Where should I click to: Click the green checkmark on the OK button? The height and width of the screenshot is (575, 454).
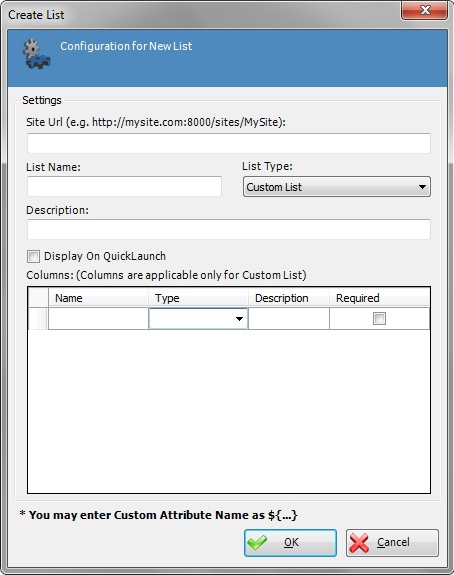(x=257, y=543)
